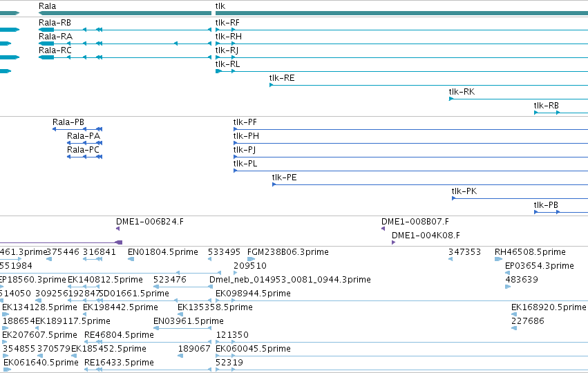
Task: Click the 483639 EST label
Action: [x=522, y=280]
